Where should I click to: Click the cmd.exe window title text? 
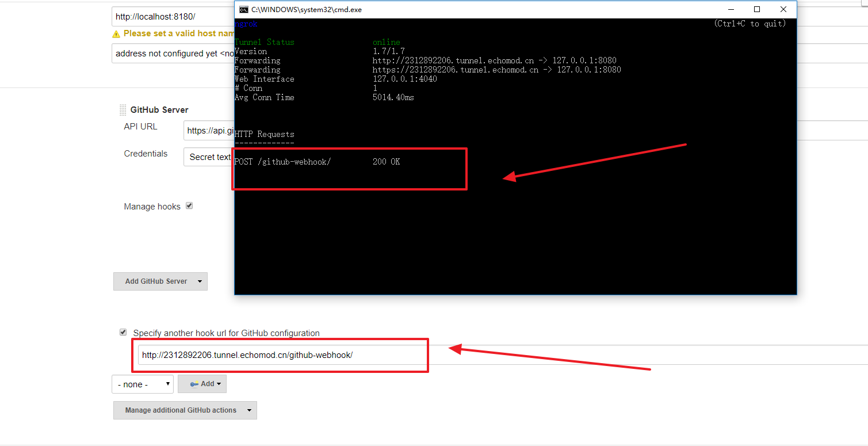[x=307, y=10]
